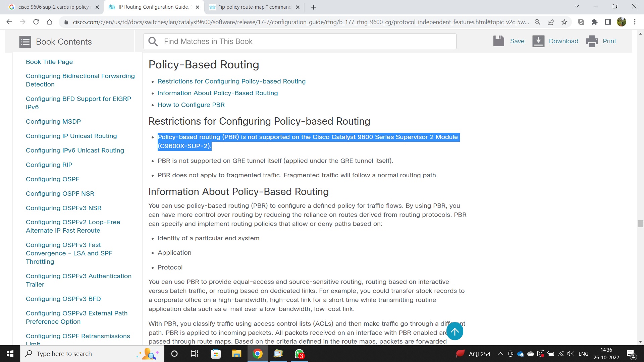The height and width of the screenshot is (362, 644).
Task: Mute system volume from the tray speaker
Action: pos(570,354)
